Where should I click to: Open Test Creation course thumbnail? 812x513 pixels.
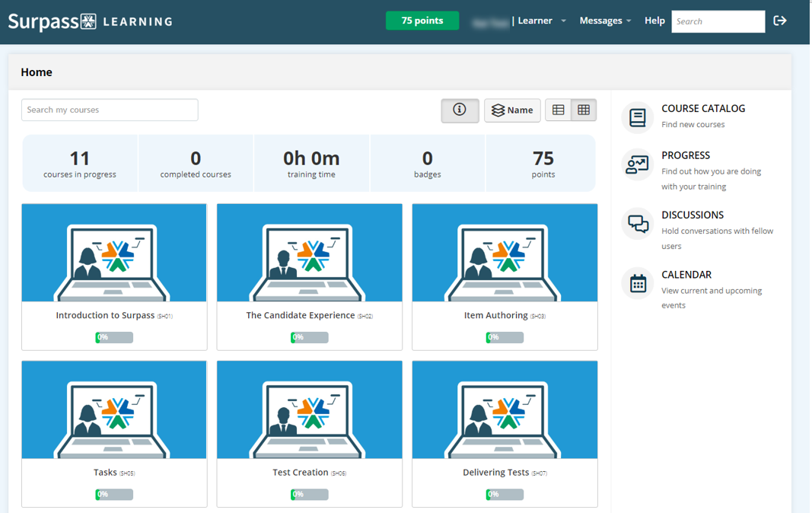pyautogui.click(x=309, y=409)
